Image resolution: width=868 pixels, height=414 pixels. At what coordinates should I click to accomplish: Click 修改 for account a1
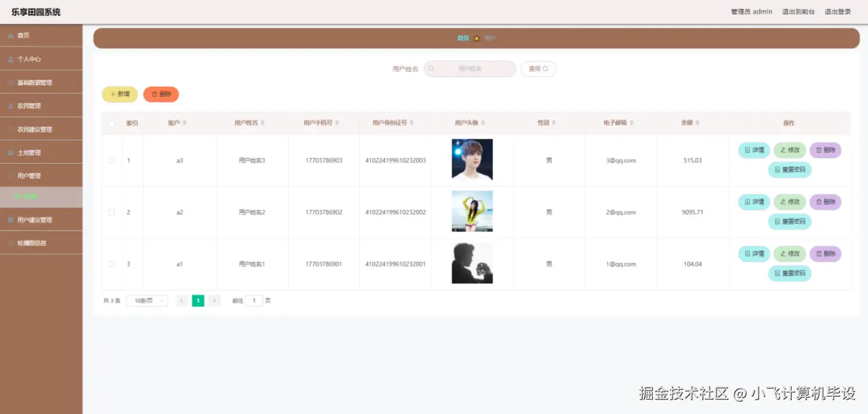point(789,254)
